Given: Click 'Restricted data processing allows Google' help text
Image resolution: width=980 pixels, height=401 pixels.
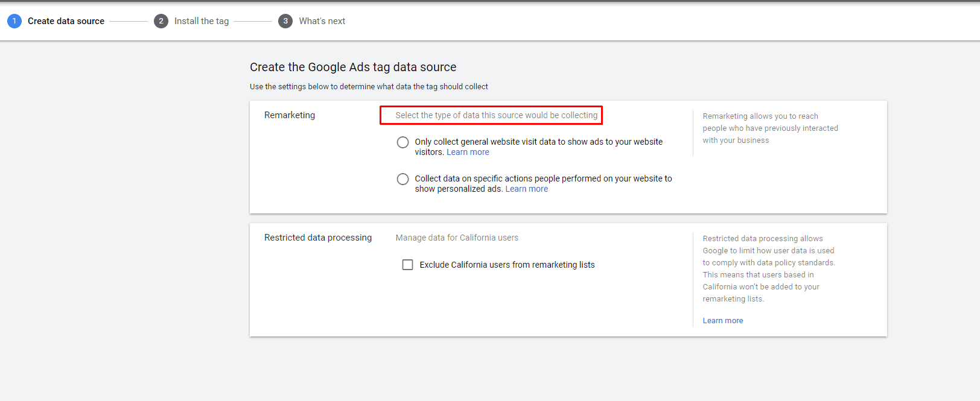Looking at the screenshot, I should (x=769, y=268).
